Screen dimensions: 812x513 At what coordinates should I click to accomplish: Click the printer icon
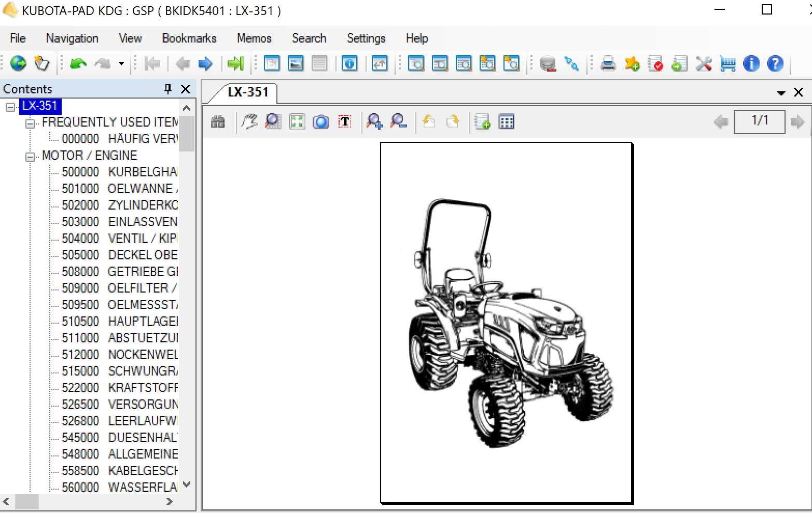pos(608,64)
